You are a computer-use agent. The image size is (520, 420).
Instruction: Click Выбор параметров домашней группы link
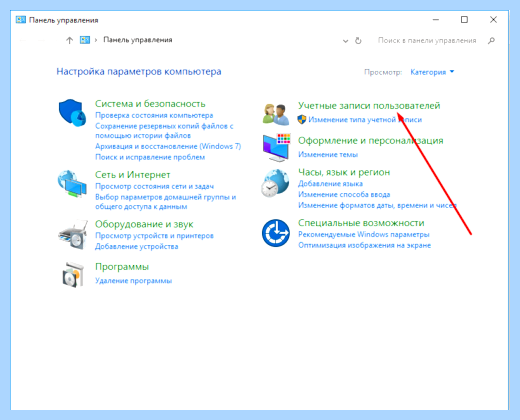[165, 202]
